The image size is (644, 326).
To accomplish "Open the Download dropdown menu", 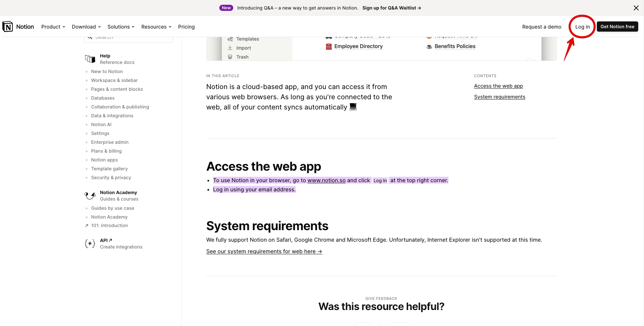I will pyautogui.click(x=86, y=27).
